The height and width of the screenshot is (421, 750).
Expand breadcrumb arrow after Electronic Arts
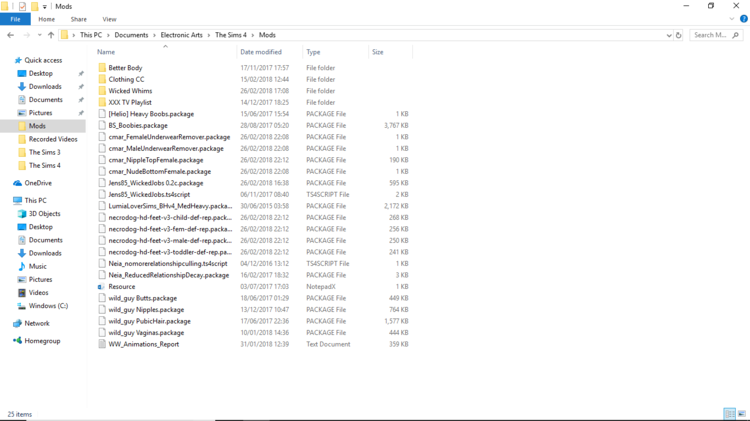(209, 35)
